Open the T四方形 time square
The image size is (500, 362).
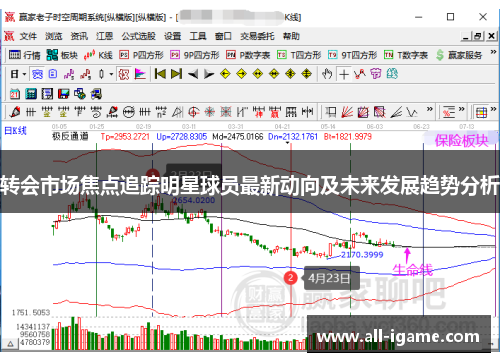coord(299,55)
